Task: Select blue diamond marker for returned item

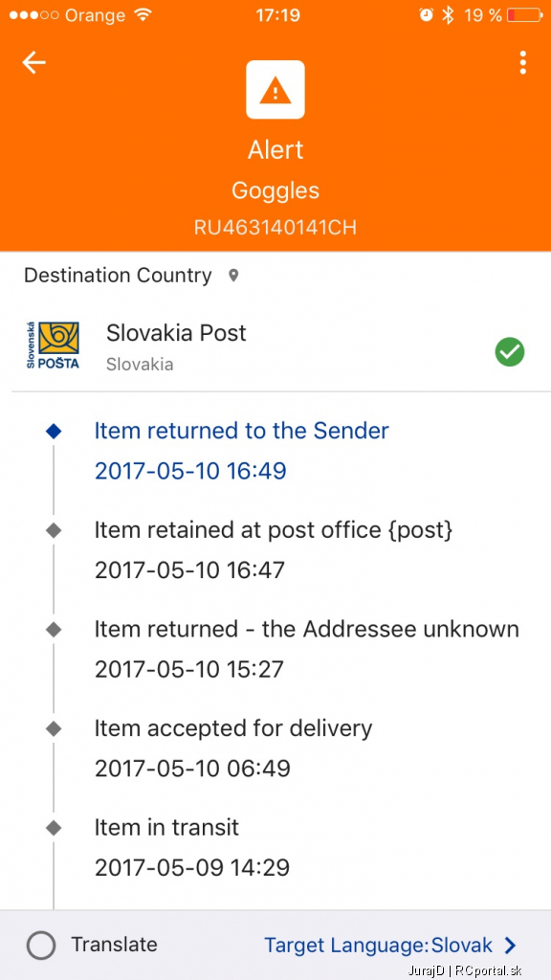Action: [x=55, y=431]
